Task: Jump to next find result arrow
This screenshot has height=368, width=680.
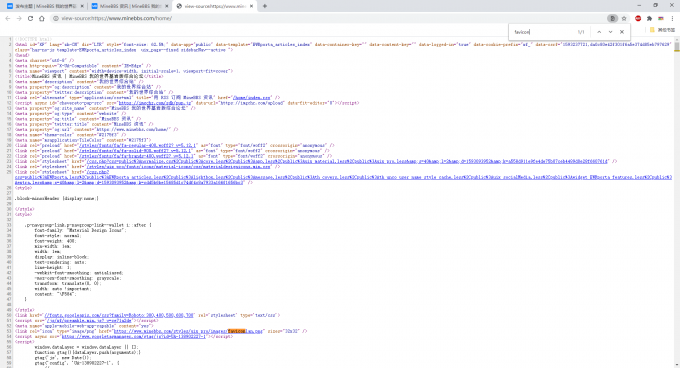Action: [610, 32]
